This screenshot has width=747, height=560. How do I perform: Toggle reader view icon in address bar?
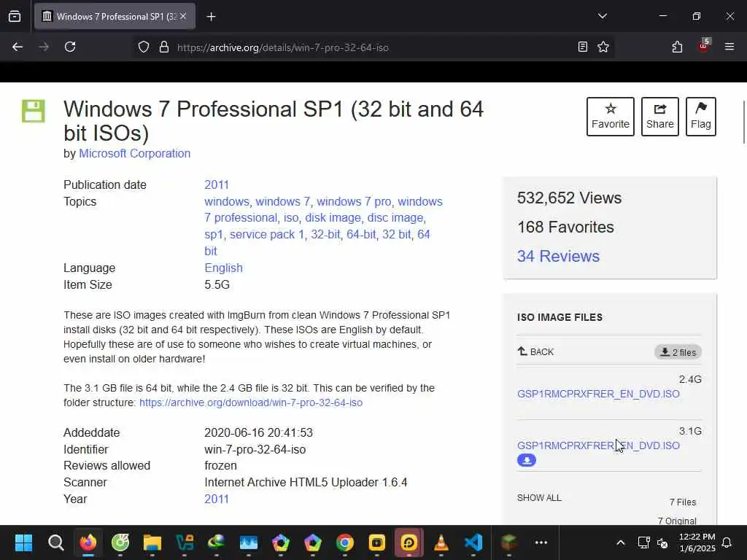pyautogui.click(x=582, y=47)
